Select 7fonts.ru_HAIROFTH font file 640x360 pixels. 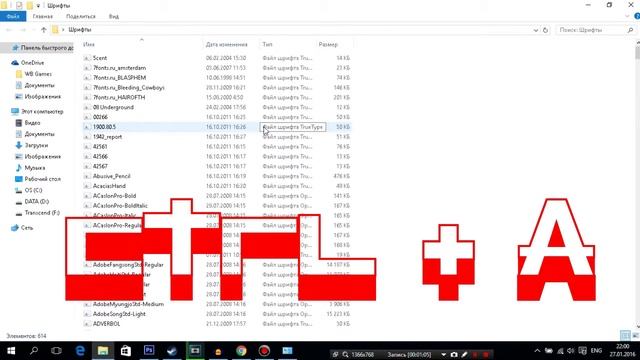pyautogui.click(x=119, y=97)
